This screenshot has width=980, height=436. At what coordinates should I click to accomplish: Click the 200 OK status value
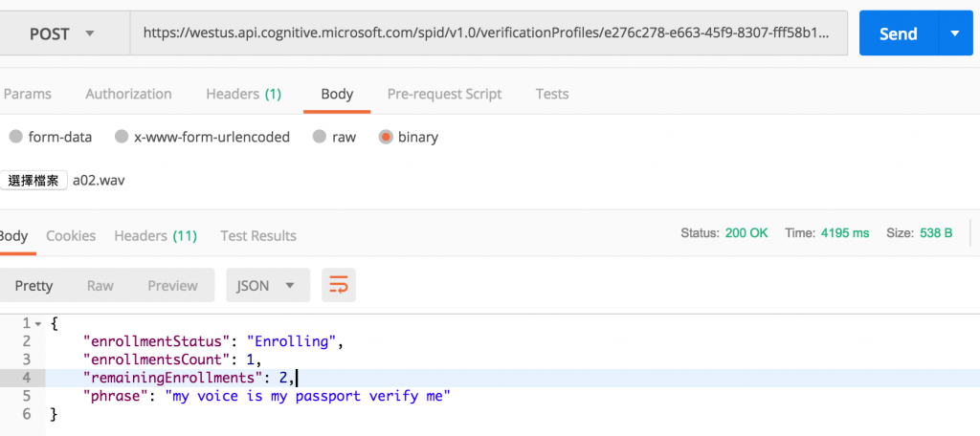(746, 233)
